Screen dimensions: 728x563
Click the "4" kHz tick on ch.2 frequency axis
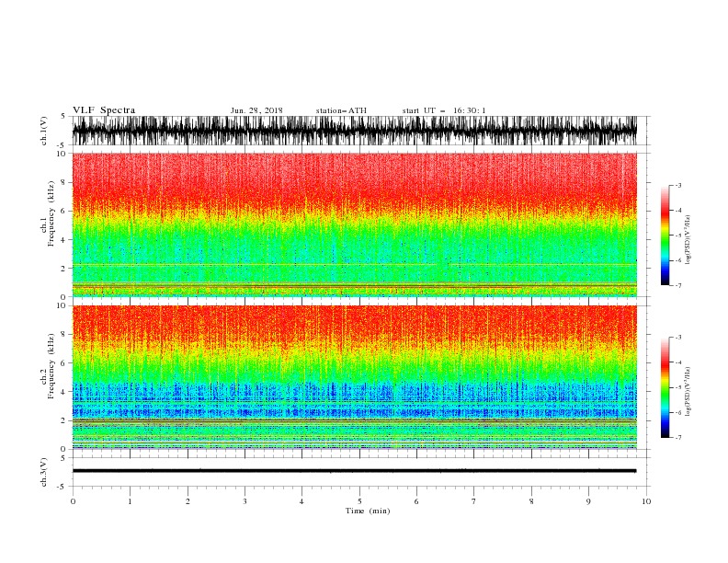[x=64, y=392]
